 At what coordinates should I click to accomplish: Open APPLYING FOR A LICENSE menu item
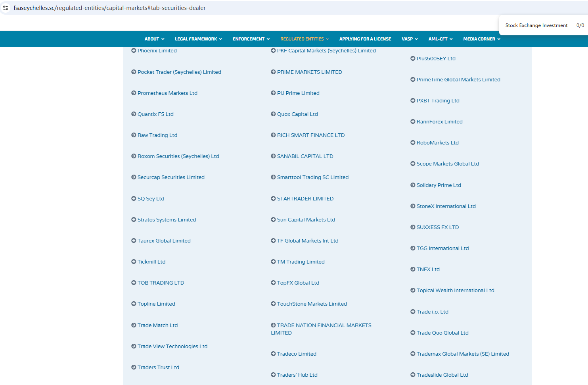point(365,39)
